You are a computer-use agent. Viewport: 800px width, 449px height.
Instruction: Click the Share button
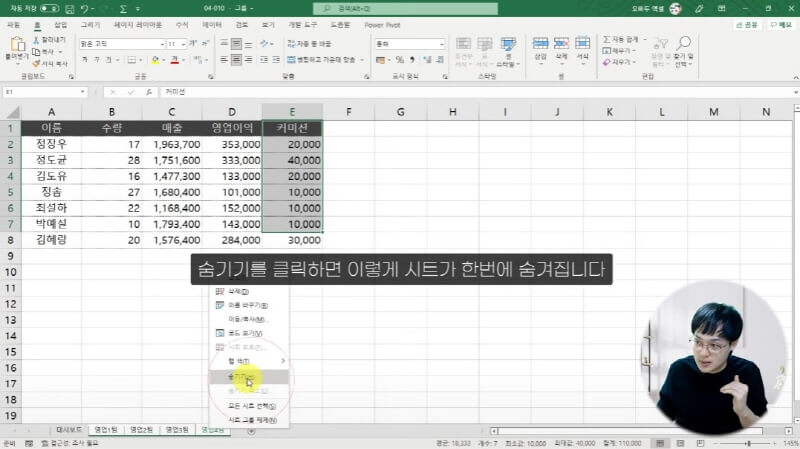click(746, 24)
